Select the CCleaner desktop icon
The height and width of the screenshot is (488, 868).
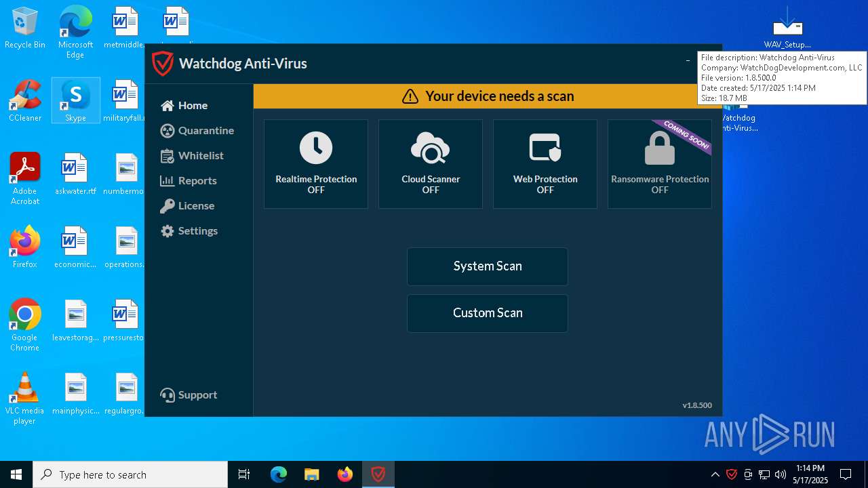[x=25, y=101]
